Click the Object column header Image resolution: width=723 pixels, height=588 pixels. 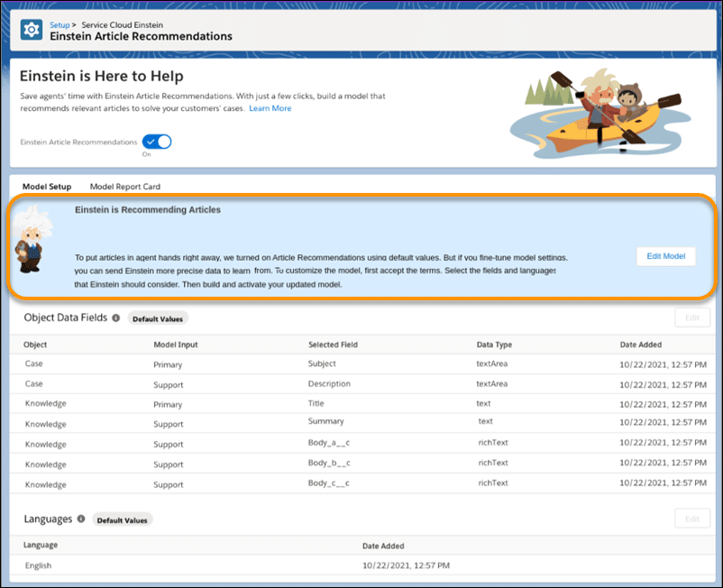click(35, 345)
